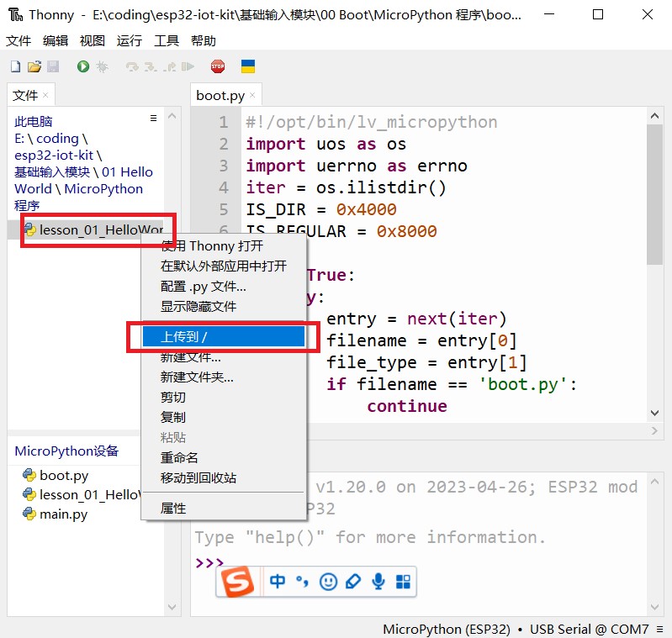This screenshot has width=672, height=638.
Task: Open the Files panel hamburger menu
Action: pos(153,119)
